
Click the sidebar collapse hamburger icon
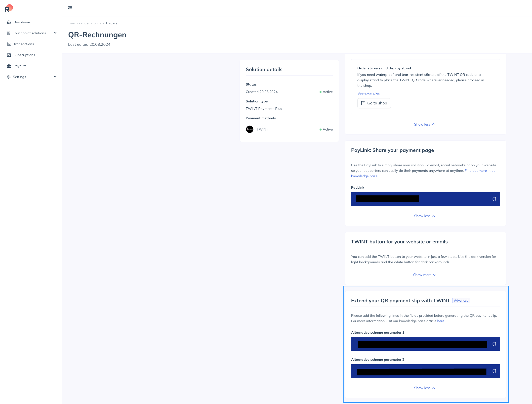click(70, 8)
